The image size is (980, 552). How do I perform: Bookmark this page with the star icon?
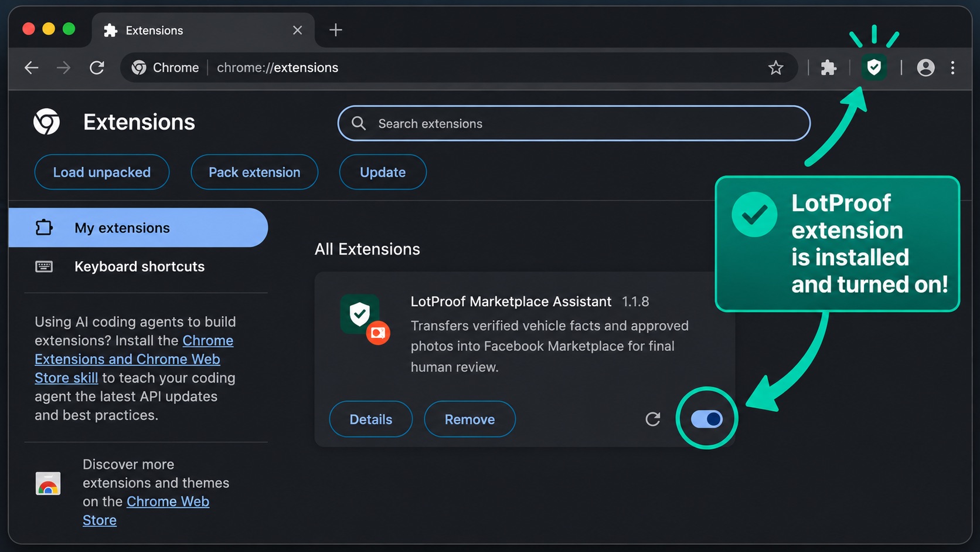click(x=775, y=68)
